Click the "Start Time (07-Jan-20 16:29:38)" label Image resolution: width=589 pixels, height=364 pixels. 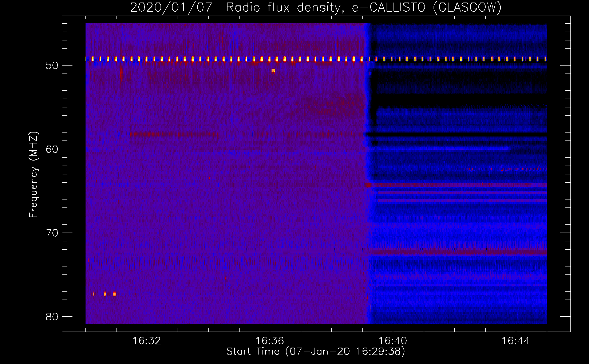point(316,352)
